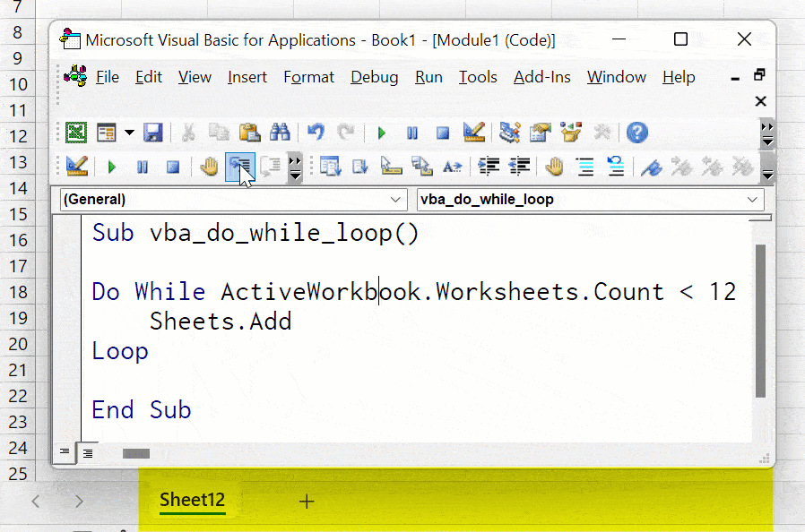
Task: Add a new worksheet with the plus button
Action: tap(307, 502)
